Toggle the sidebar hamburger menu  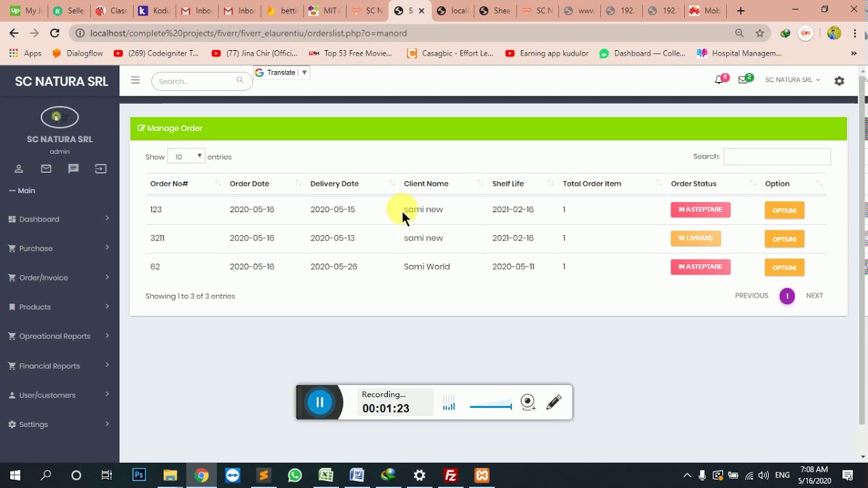135,80
